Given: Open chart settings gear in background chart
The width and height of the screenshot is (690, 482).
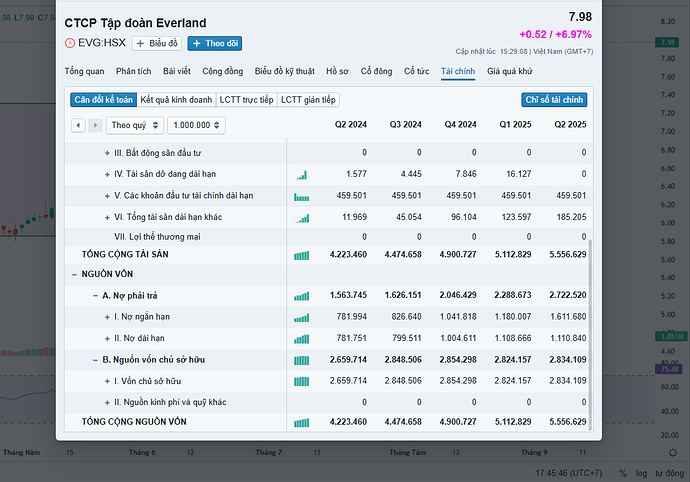Looking at the screenshot, I should [672, 453].
